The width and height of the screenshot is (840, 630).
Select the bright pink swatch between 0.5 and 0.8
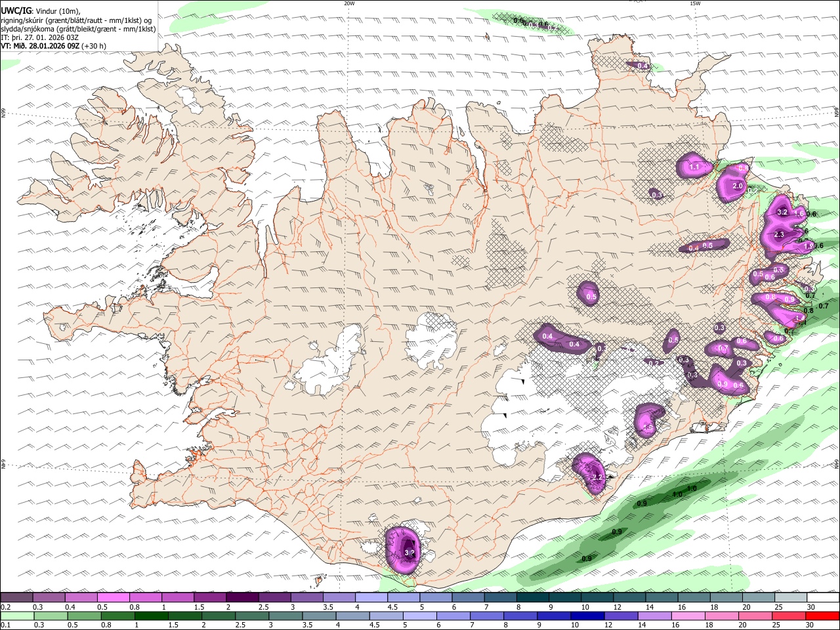point(113,598)
